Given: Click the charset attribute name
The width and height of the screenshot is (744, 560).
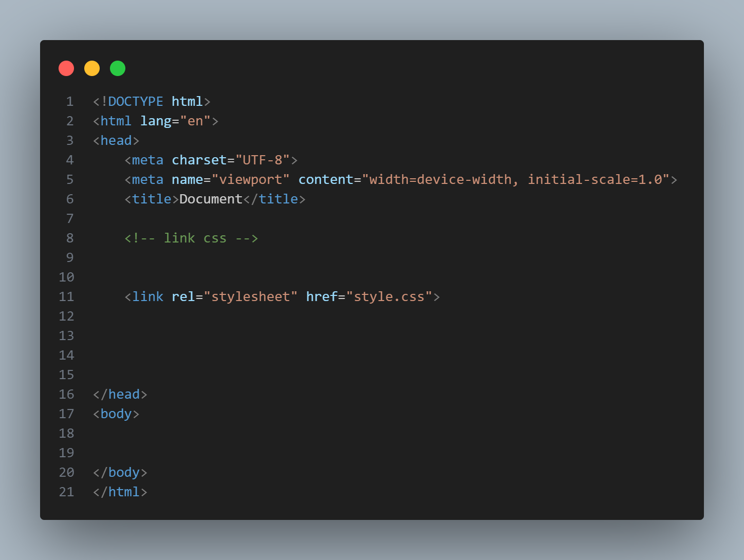Looking at the screenshot, I should pyautogui.click(x=199, y=160).
